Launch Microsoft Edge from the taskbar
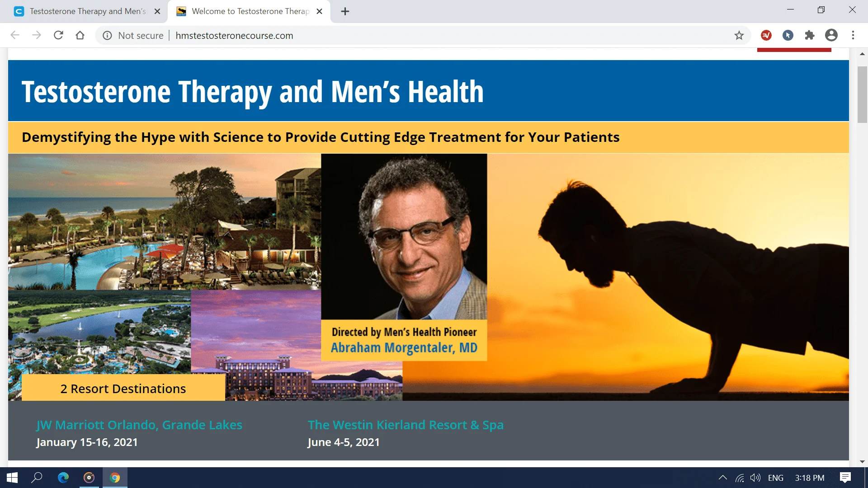The image size is (868, 488). 63,478
